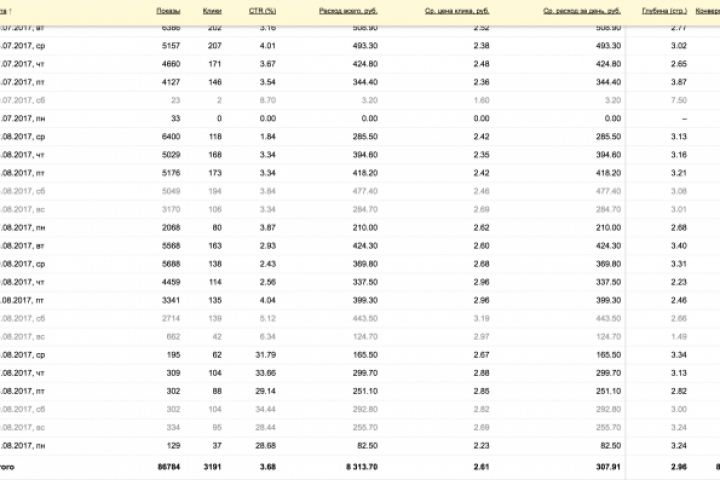Click the Ср. расход за день header

click(581, 10)
